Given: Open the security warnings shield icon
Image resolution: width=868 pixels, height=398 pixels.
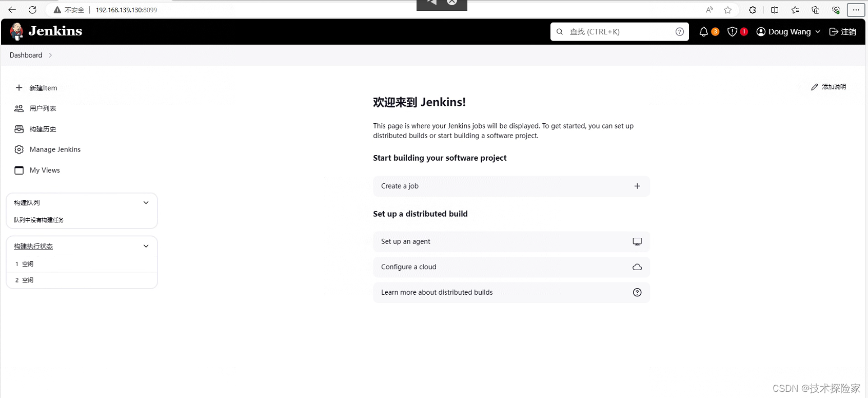Looking at the screenshot, I should pos(732,32).
